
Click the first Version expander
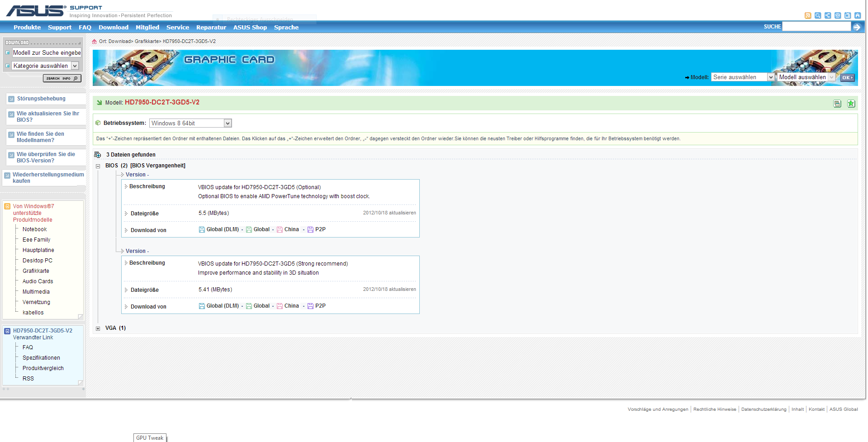point(122,175)
